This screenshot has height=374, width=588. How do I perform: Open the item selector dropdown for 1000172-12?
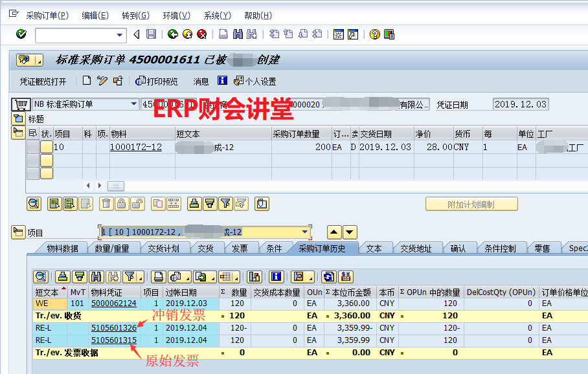tap(305, 232)
